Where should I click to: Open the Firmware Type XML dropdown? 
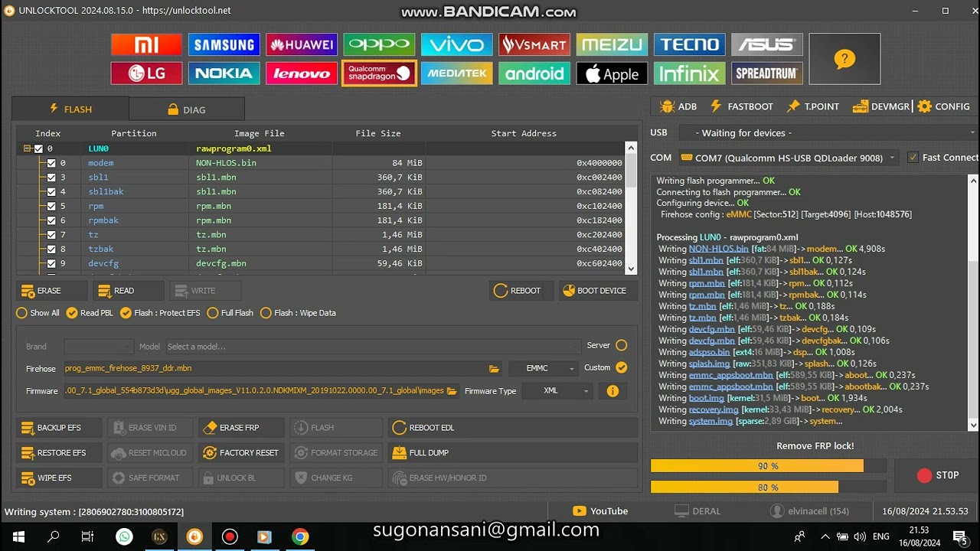click(x=557, y=391)
